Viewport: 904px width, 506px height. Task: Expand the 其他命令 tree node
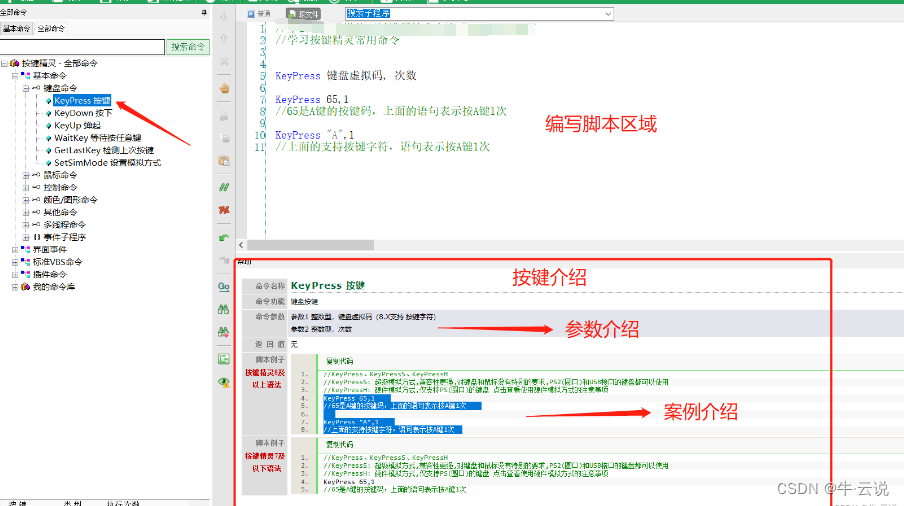(26, 212)
